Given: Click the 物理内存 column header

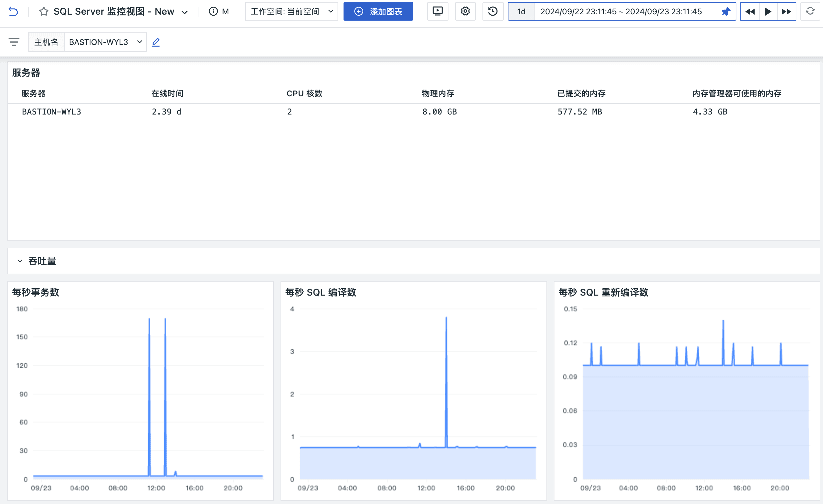Looking at the screenshot, I should coord(438,93).
